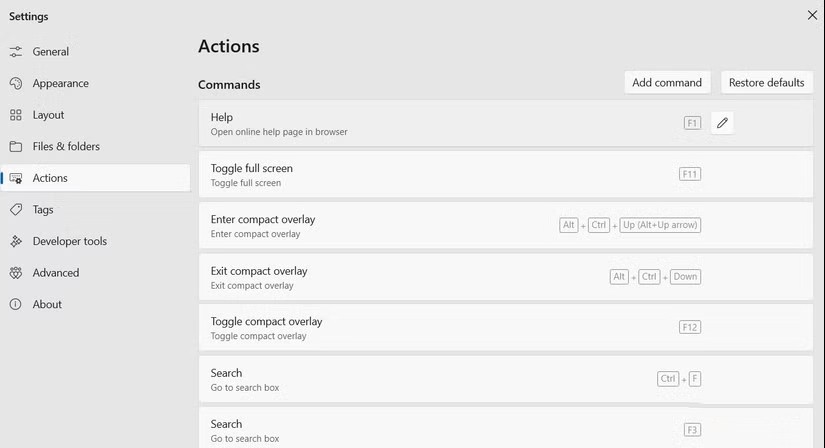825x448 pixels.
Task: Click the Appearance palette icon
Action: 16,83
